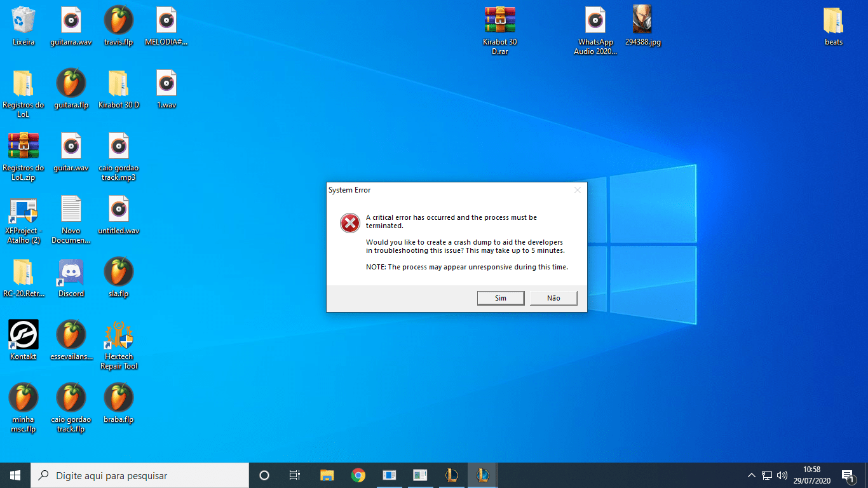This screenshot has width=868, height=488.
Task: Open File Explorer from taskbar
Action: pyautogui.click(x=327, y=475)
